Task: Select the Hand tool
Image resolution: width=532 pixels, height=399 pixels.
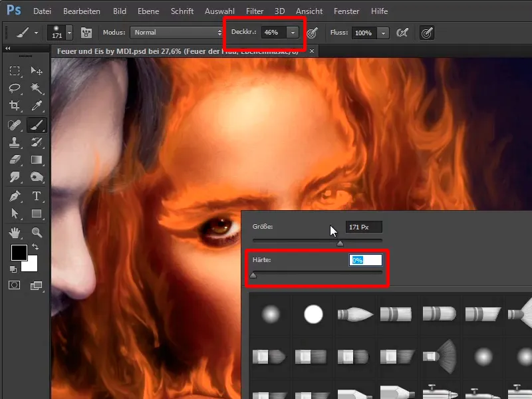Action: point(14,233)
